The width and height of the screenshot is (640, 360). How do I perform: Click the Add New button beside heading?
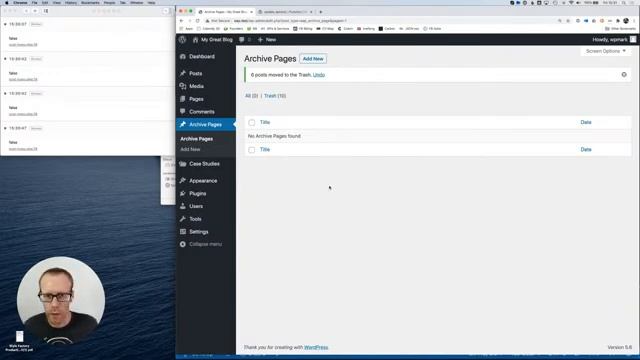(313, 59)
